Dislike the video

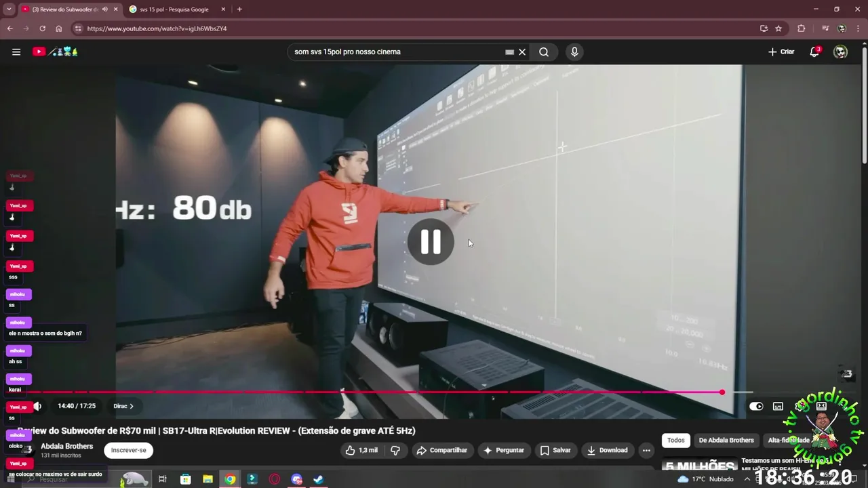click(395, 450)
